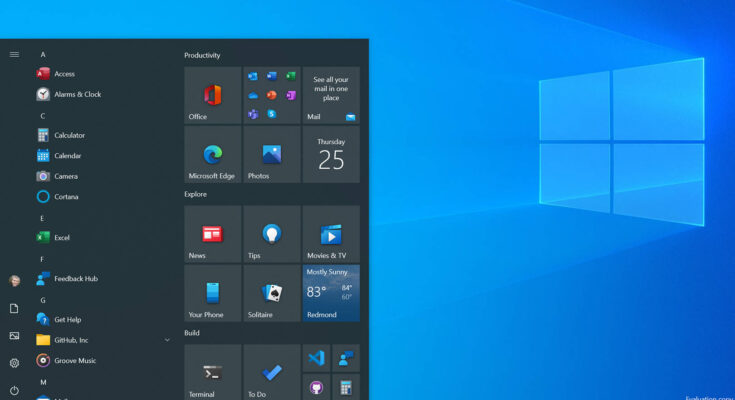Image resolution: width=735 pixels, height=400 pixels.
Task: Open the News tile
Action: 212,234
